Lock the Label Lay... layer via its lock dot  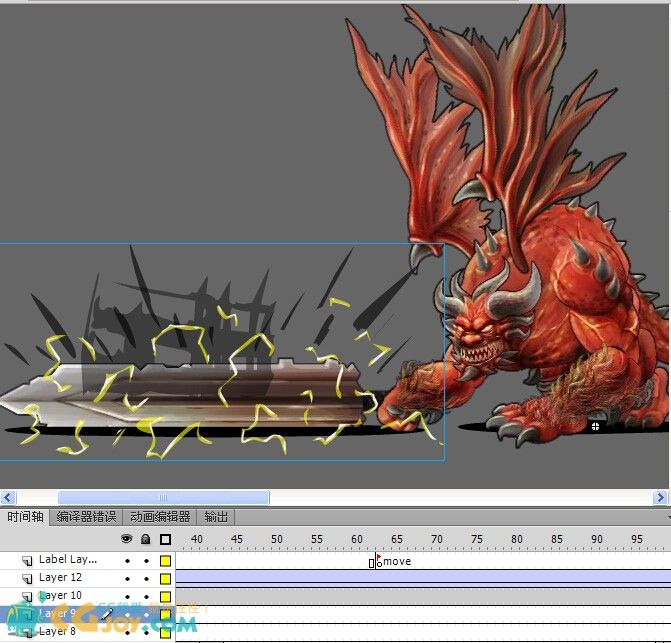pos(146,560)
